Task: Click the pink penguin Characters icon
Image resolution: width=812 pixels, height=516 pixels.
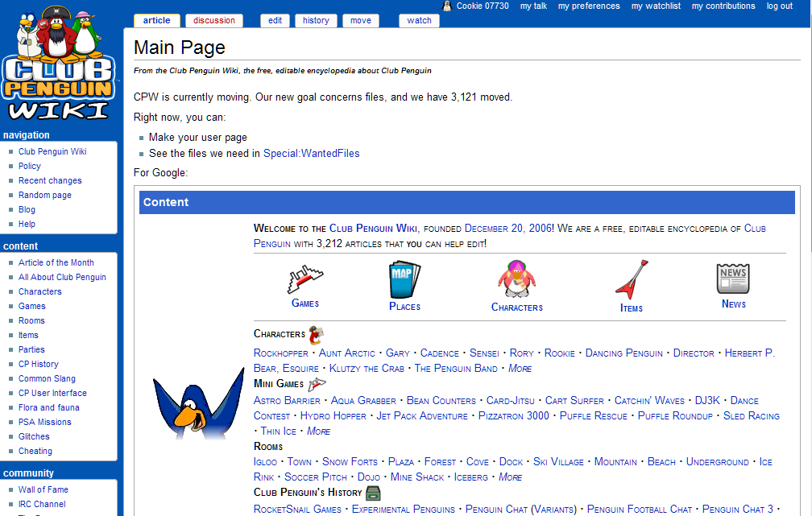Action: [517, 279]
